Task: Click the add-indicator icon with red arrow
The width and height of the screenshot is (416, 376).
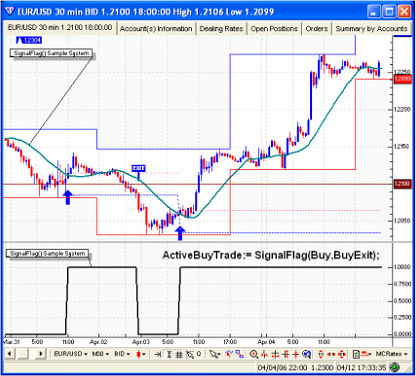Action: click(229, 354)
